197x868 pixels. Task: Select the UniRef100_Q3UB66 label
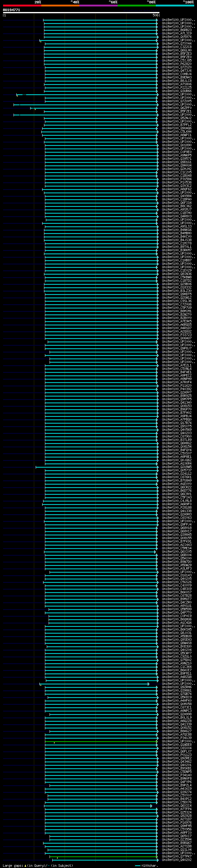(177, 91)
